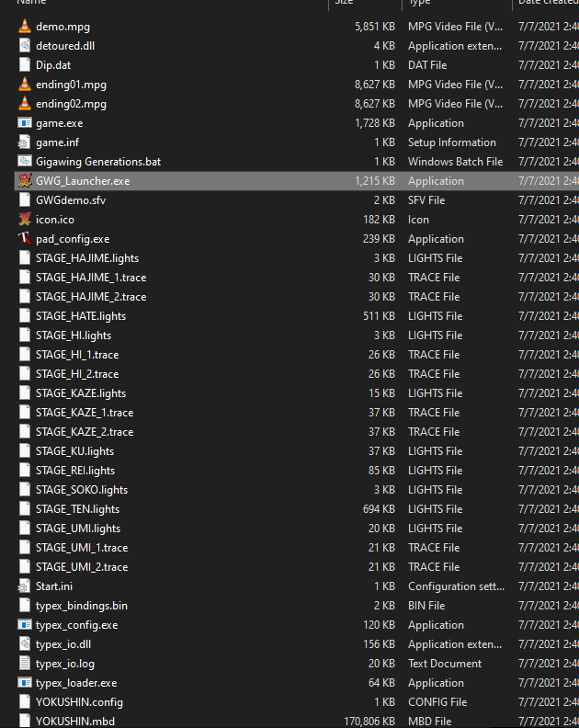Select the STAGE_HAJIME_2.trace file name
This screenshot has width=579, height=728.
point(91,297)
